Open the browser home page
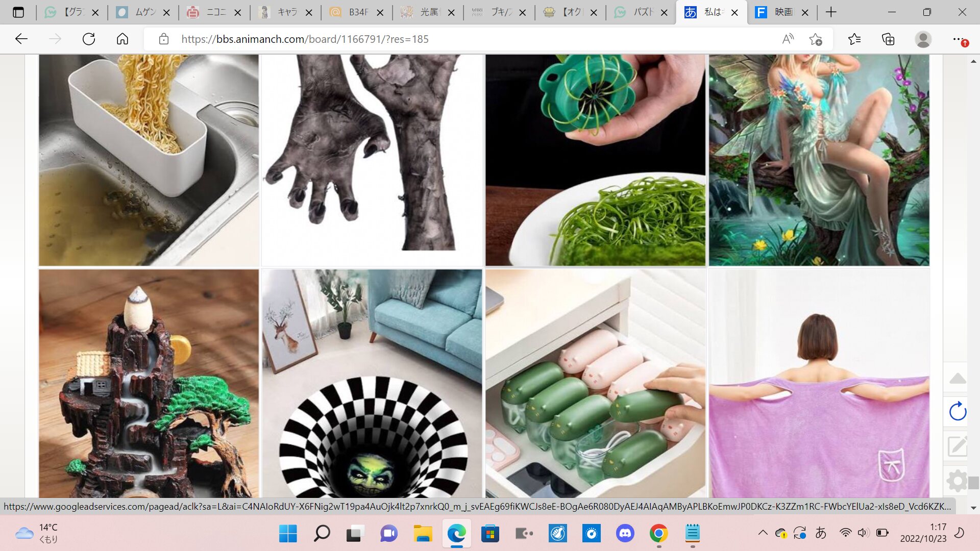The image size is (980, 551). click(122, 39)
